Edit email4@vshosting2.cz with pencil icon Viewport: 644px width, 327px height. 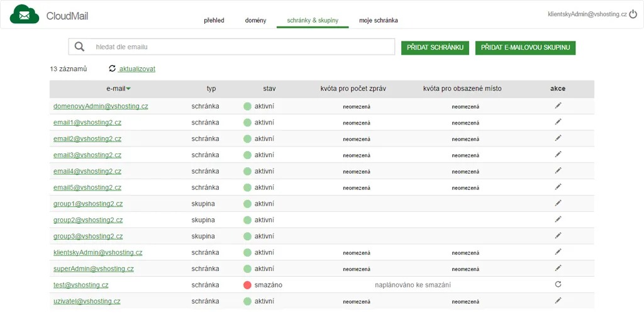click(x=558, y=170)
